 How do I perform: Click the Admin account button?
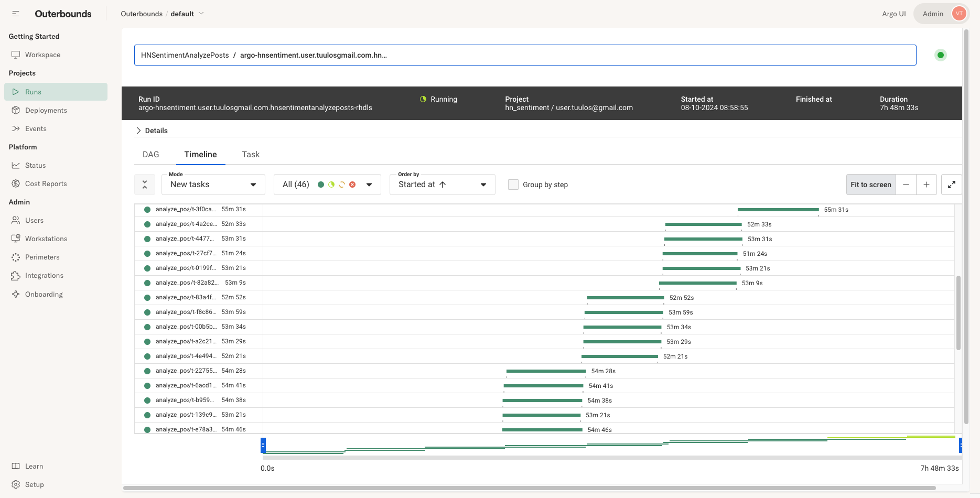941,14
